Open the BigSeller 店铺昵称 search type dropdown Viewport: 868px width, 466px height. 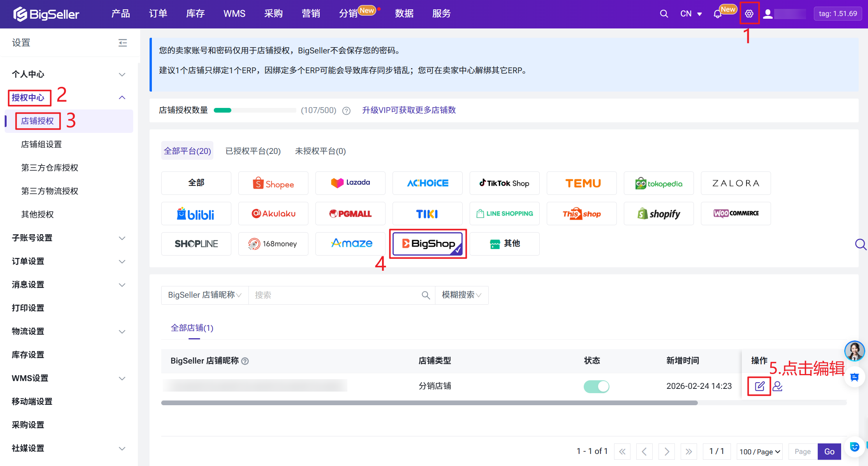pyautogui.click(x=205, y=295)
